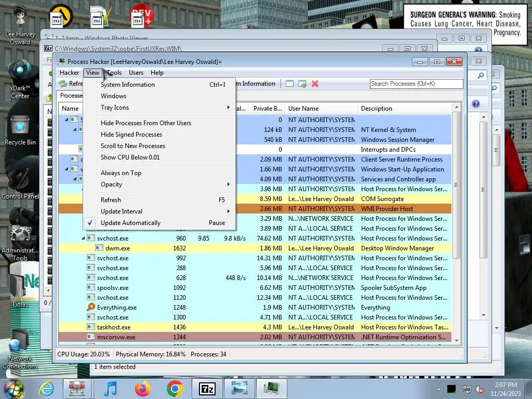Choose Windows from the View menu

159,96
